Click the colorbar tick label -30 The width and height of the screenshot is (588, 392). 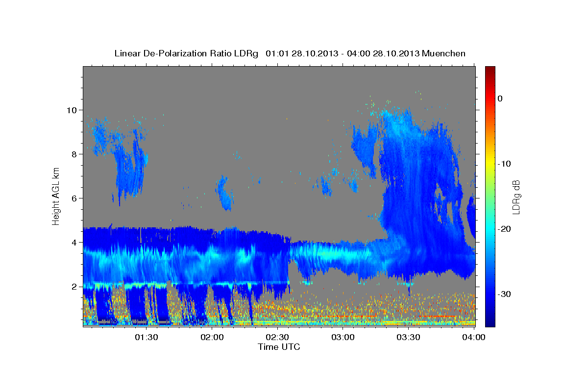pos(504,294)
